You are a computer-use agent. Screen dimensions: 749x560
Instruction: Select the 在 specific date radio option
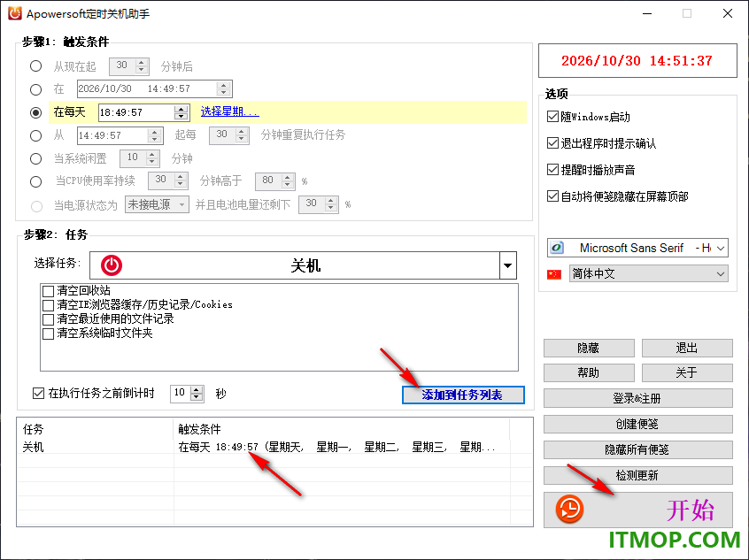click(x=35, y=89)
